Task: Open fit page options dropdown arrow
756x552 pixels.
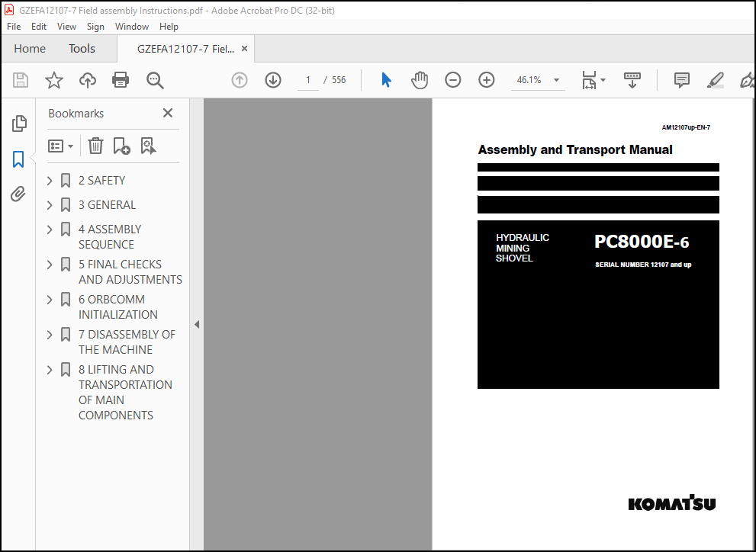Action: point(603,80)
